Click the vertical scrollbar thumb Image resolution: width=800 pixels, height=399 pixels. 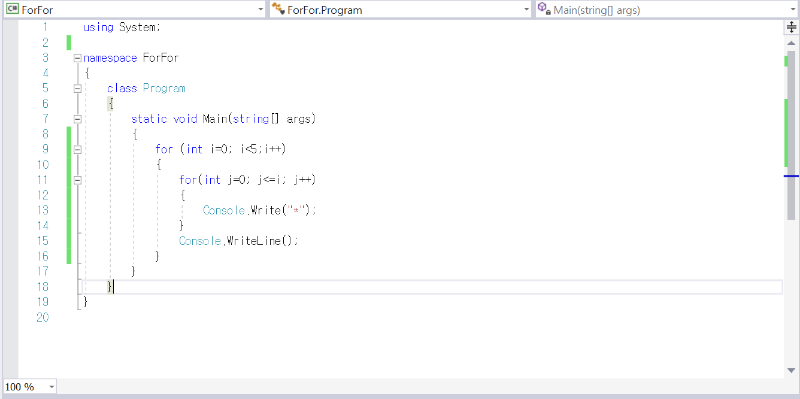791,135
